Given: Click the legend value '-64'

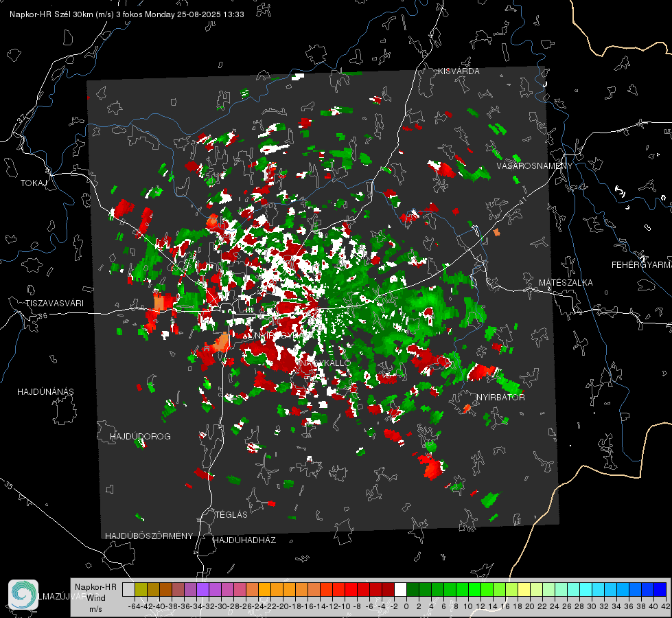Looking at the screenshot, I should 134,606.
